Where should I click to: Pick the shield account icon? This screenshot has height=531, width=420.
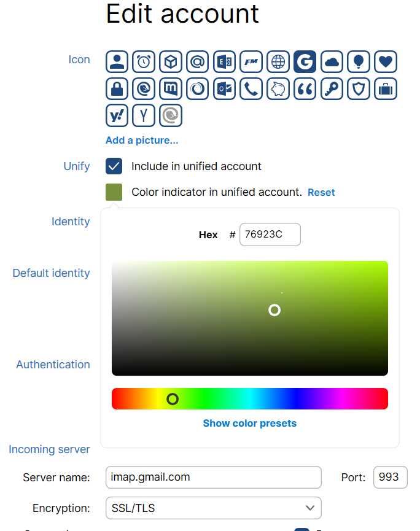pos(359,89)
